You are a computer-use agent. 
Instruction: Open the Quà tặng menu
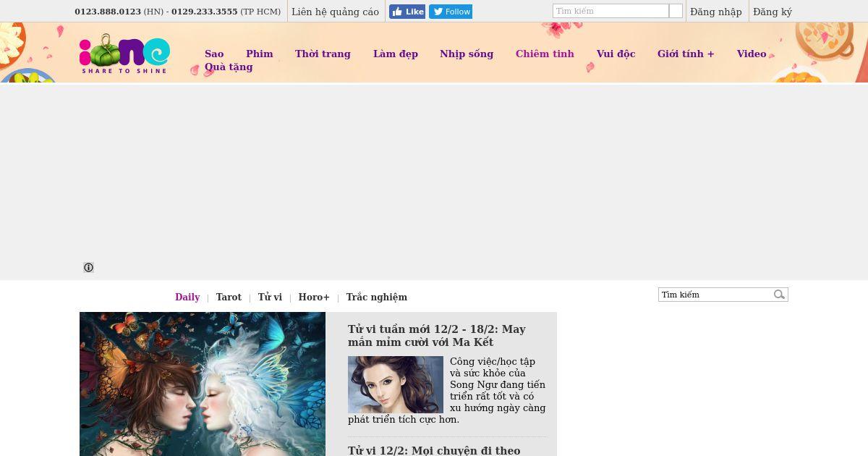coord(229,67)
